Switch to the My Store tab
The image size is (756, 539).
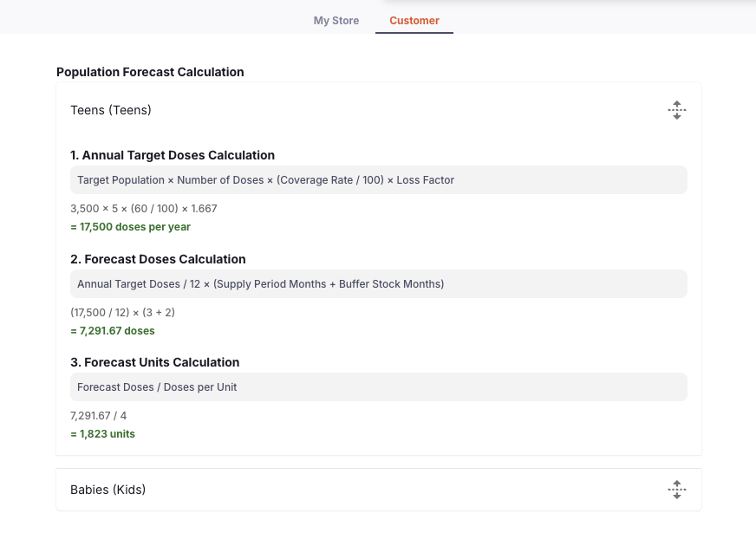point(336,20)
